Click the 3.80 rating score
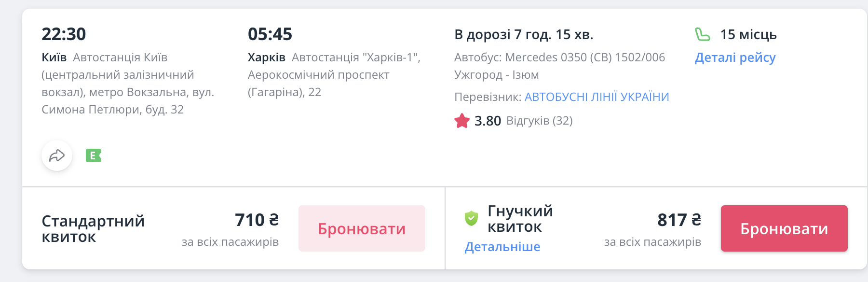Image resolution: width=868 pixels, height=282 pixels. tap(488, 121)
